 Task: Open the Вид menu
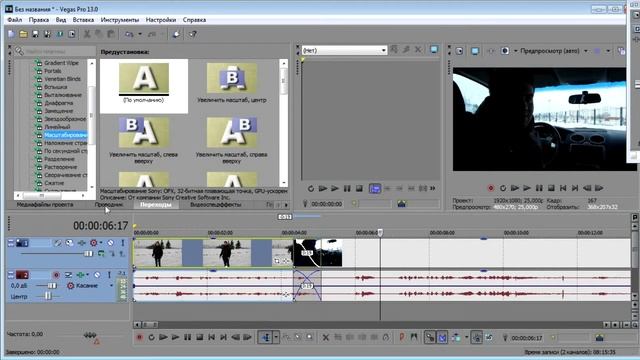[x=61, y=20]
